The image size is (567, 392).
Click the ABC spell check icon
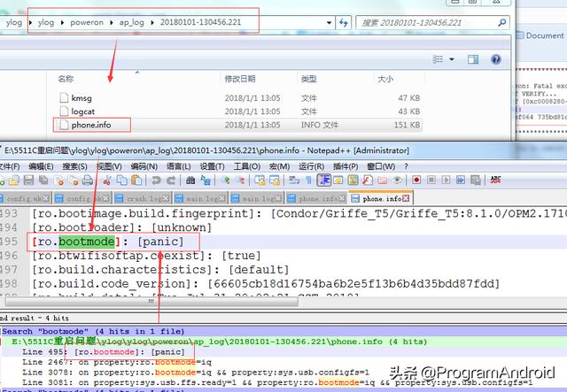tap(495, 180)
